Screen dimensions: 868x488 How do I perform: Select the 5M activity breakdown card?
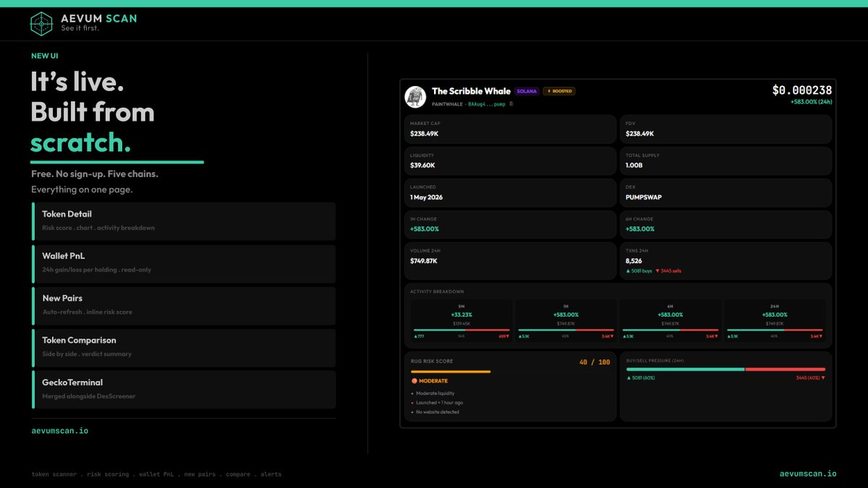click(x=461, y=322)
